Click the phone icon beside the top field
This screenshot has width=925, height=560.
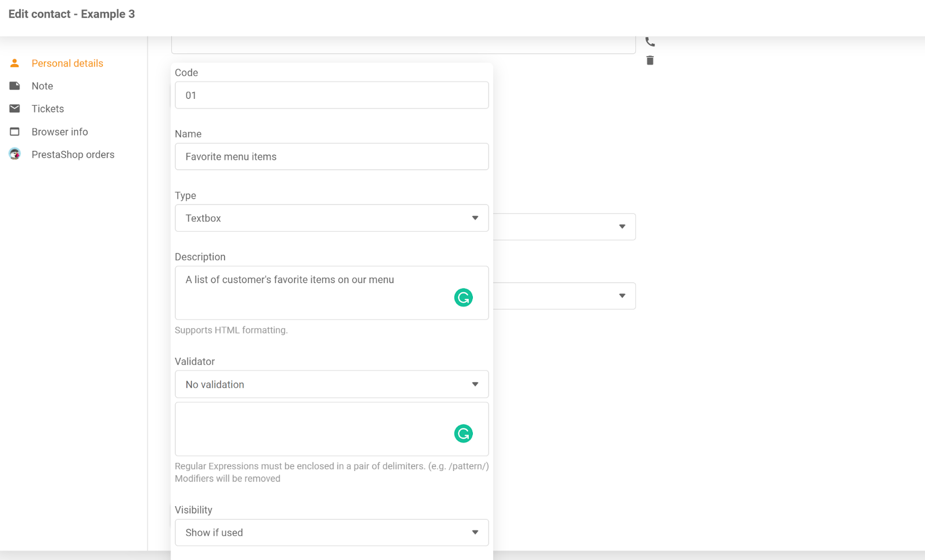point(650,42)
